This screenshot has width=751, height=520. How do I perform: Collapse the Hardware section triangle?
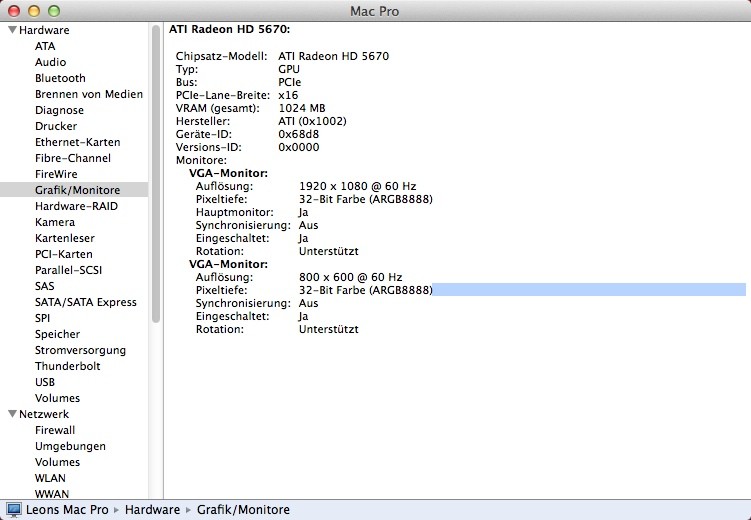pyautogui.click(x=11, y=30)
